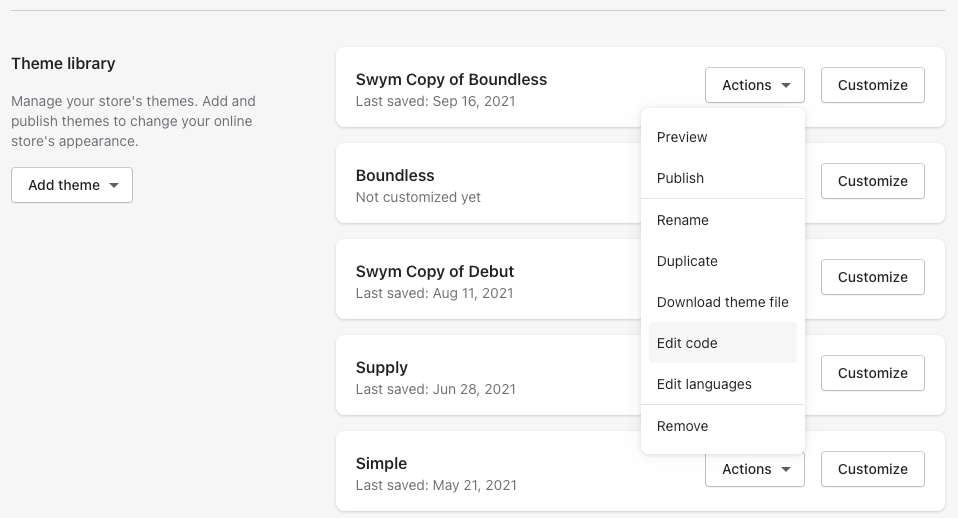The height and width of the screenshot is (518, 958).
Task: Click Customize for Swym Copy of Debut
Action: [872, 277]
